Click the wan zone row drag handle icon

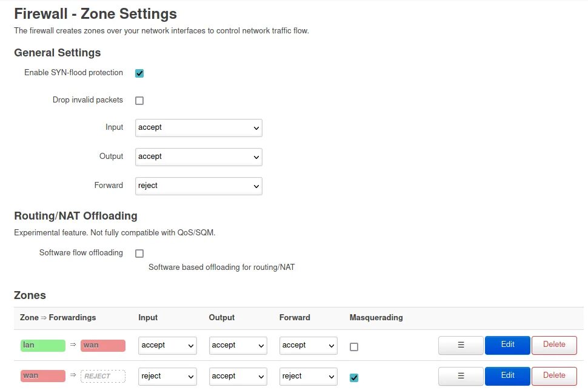(461, 376)
